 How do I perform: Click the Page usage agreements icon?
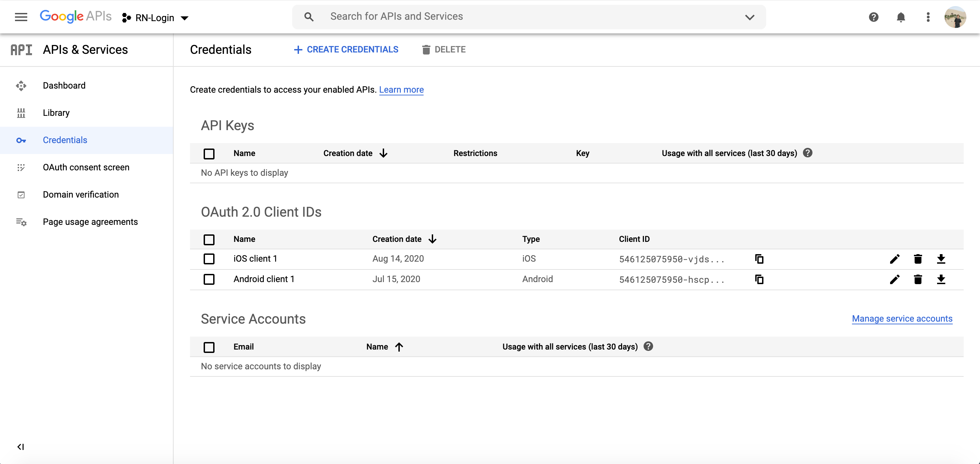[21, 222]
